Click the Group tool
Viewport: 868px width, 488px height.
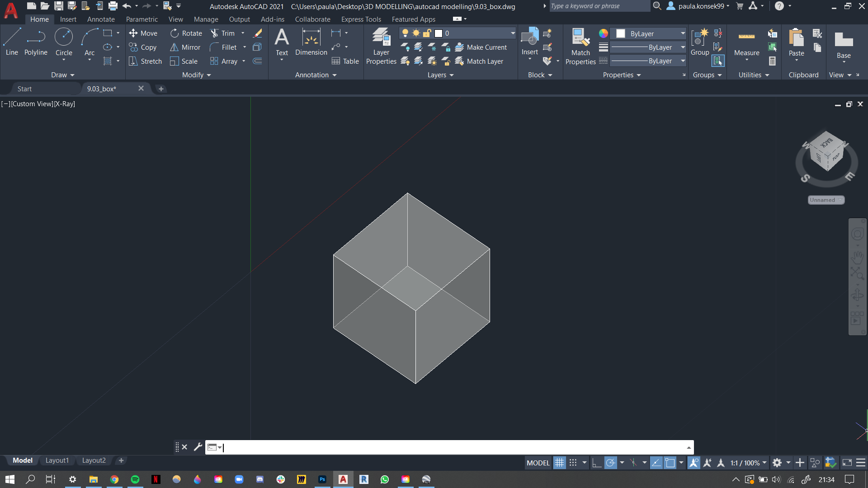coord(700,42)
